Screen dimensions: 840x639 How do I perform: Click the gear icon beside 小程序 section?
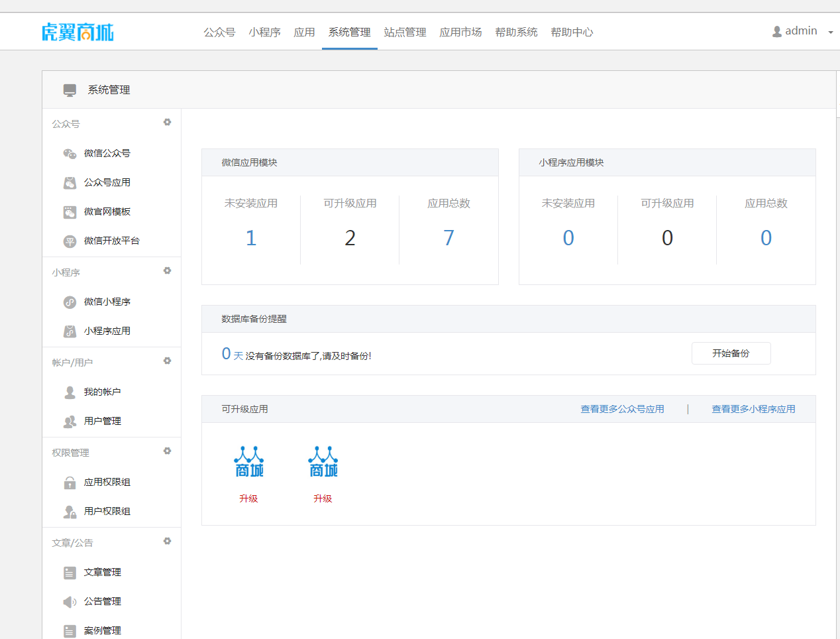pos(168,270)
